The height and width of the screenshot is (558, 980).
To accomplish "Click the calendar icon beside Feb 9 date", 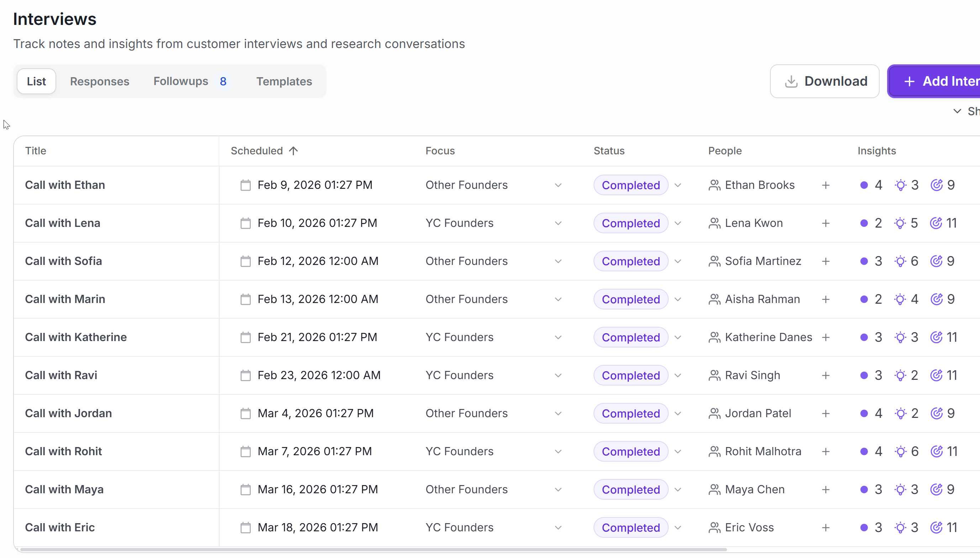I will (x=246, y=185).
